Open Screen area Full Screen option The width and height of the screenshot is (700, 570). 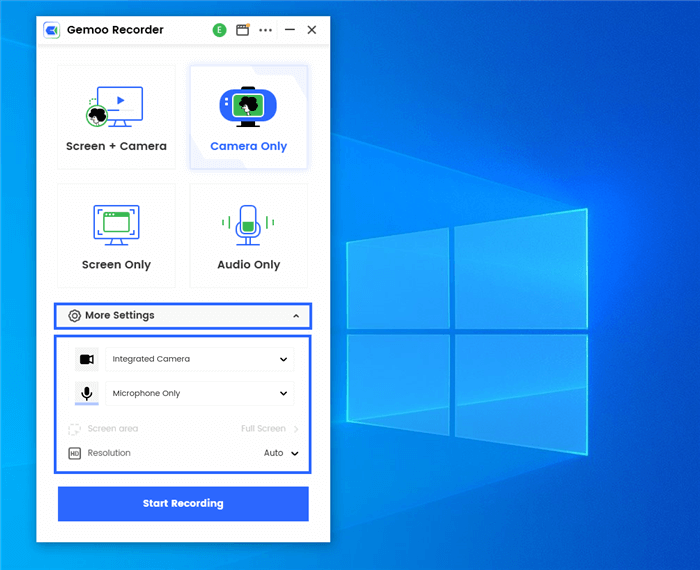point(270,429)
